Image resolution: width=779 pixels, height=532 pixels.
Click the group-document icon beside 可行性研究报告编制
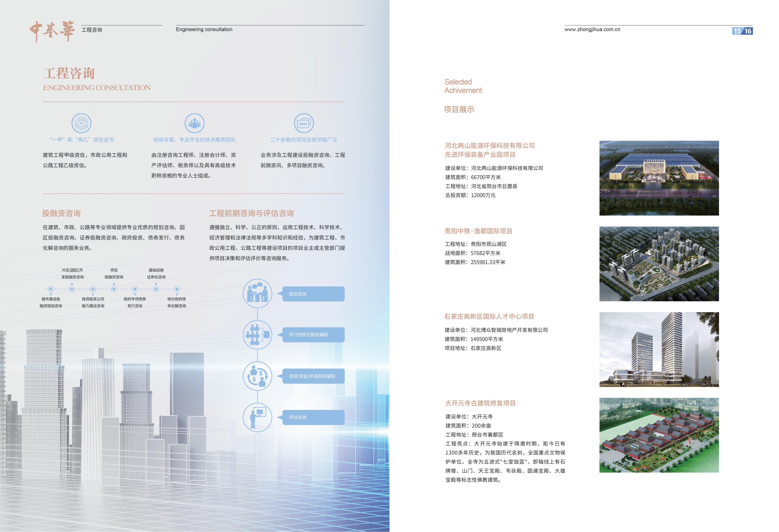tap(257, 335)
